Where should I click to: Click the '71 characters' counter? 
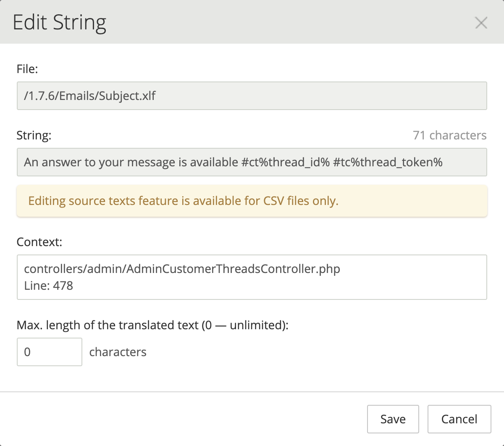[449, 135]
